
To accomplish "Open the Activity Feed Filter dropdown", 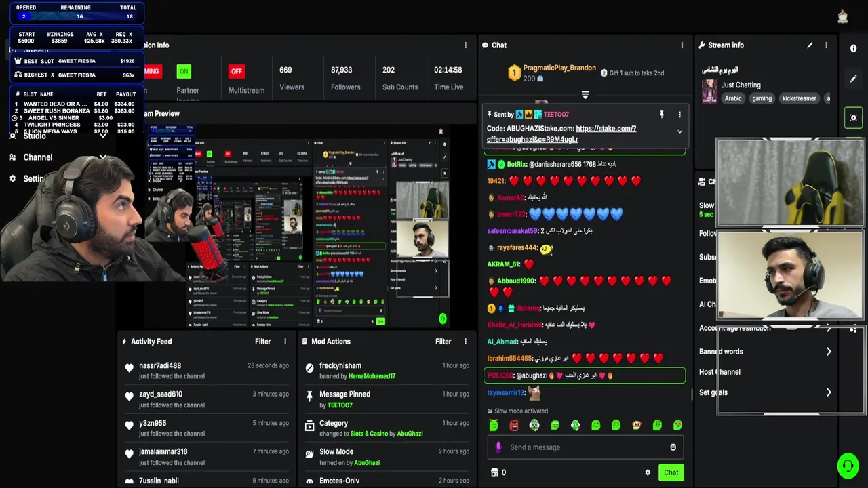I will (263, 342).
